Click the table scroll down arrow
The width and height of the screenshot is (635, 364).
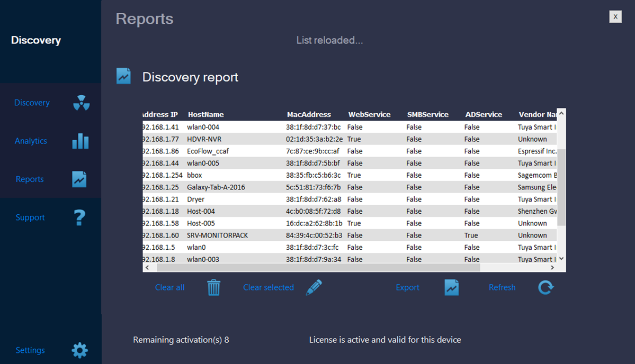tap(561, 258)
